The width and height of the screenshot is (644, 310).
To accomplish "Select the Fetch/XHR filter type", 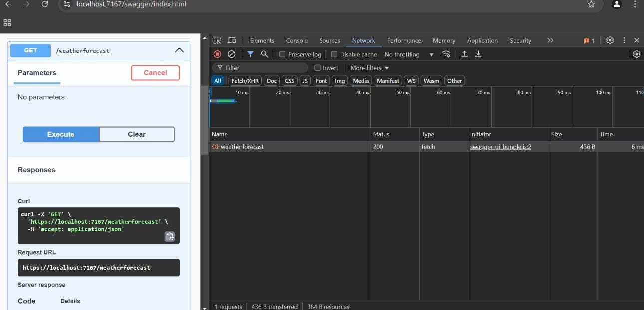I will (x=245, y=81).
